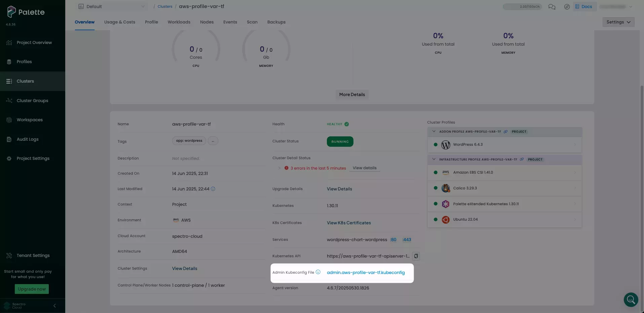
Task: Click the compass icon in top bar
Action: [x=567, y=7]
